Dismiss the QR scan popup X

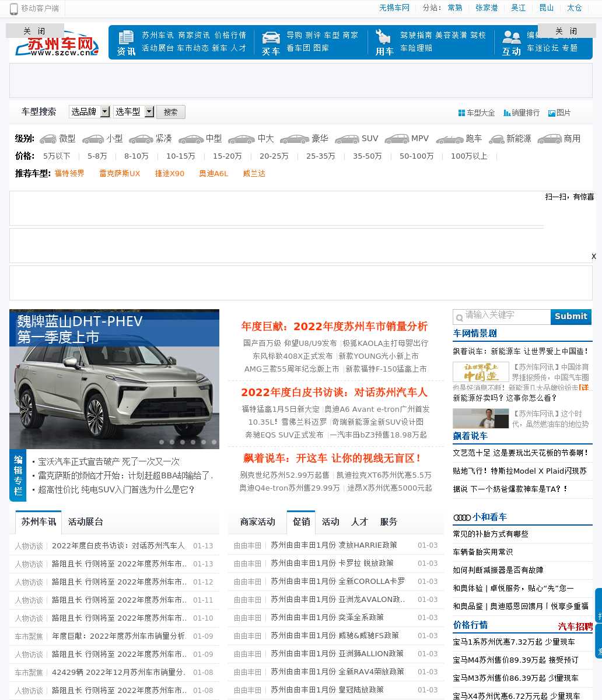594,256
